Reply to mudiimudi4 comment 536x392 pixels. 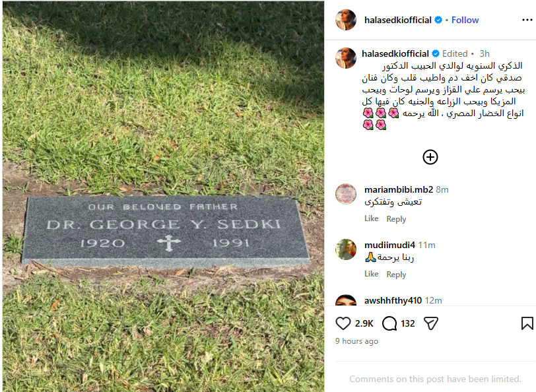pyautogui.click(x=396, y=274)
